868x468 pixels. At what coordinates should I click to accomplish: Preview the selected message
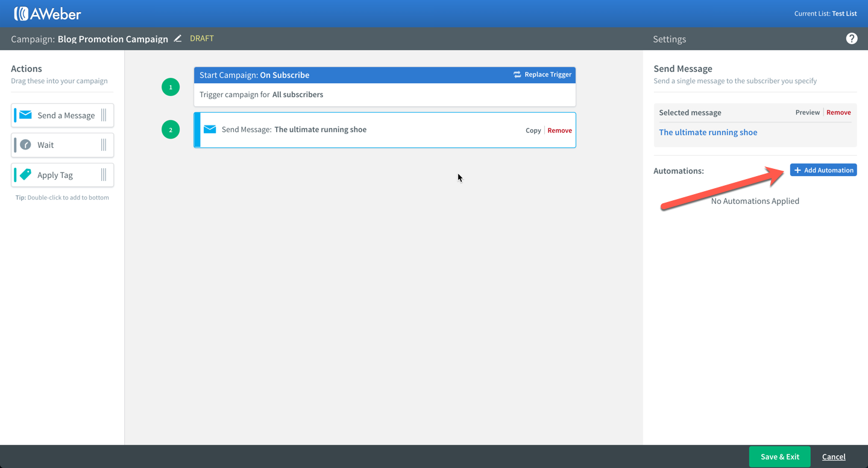pyautogui.click(x=808, y=112)
